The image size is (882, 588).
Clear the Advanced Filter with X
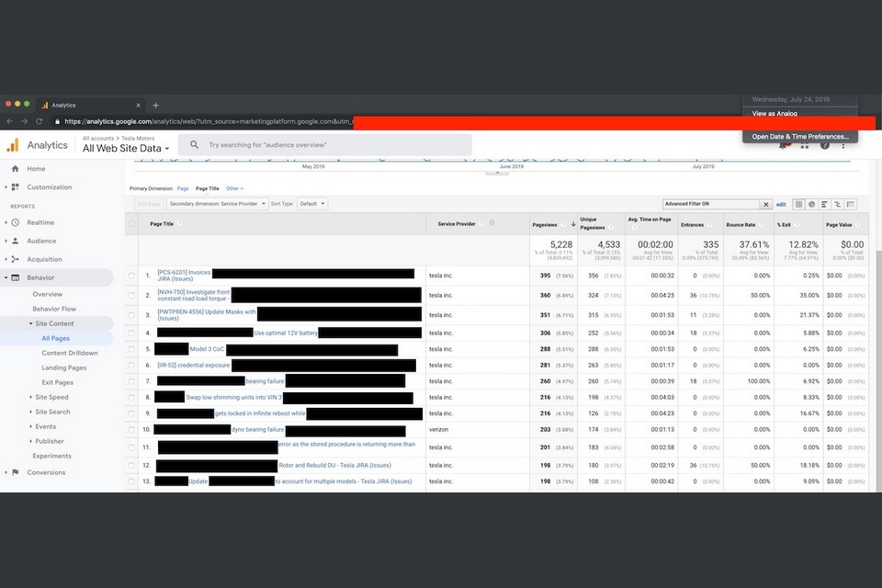pos(765,204)
